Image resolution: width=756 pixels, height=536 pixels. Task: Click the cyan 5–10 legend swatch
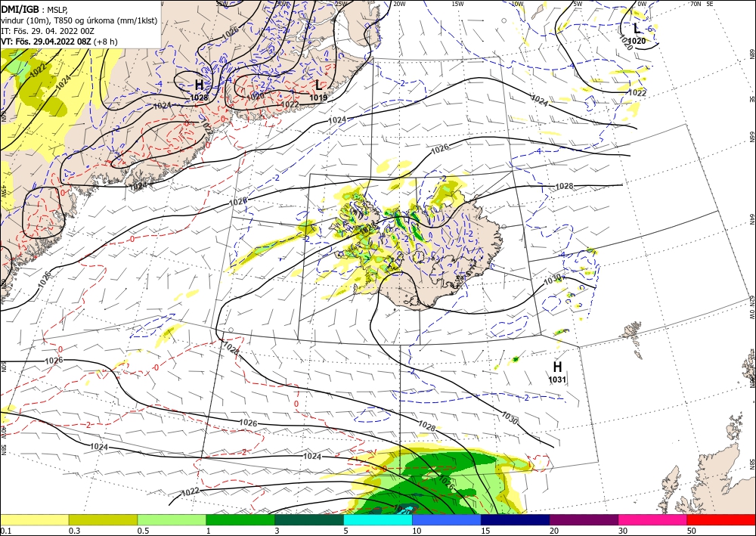click(378, 519)
